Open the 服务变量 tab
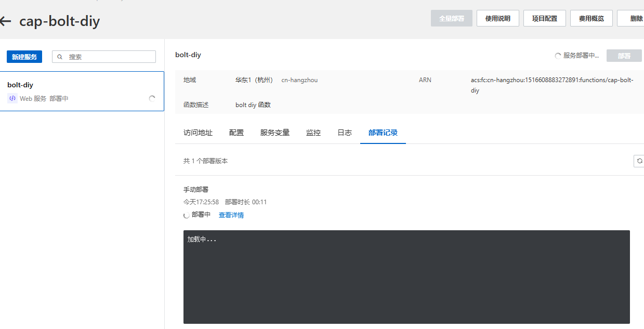This screenshot has height=329, width=644. point(275,133)
